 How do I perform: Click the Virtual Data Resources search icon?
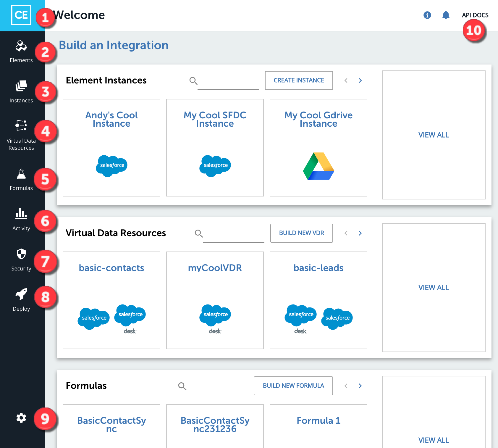pos(199,233)
